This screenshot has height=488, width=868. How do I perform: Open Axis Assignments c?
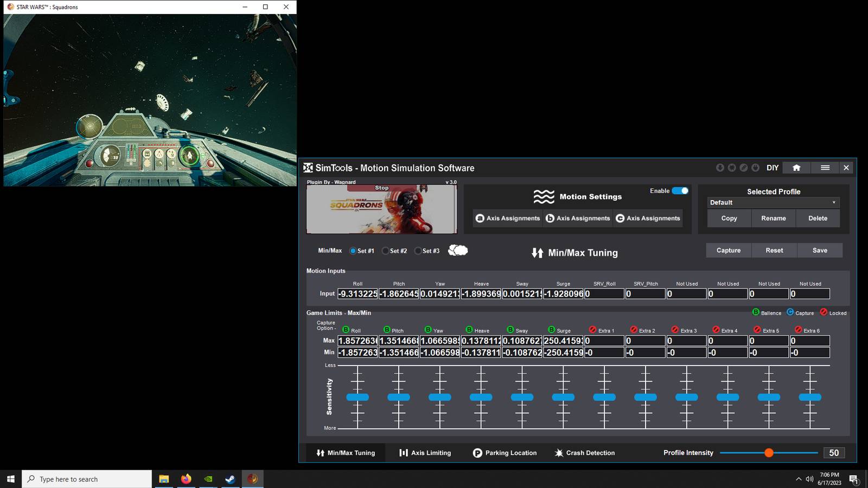(x=648, y=218)
